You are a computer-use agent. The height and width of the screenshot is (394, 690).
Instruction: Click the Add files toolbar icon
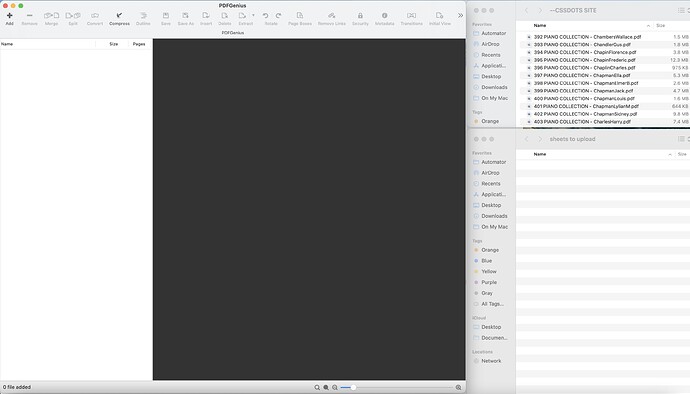point(9,18)
